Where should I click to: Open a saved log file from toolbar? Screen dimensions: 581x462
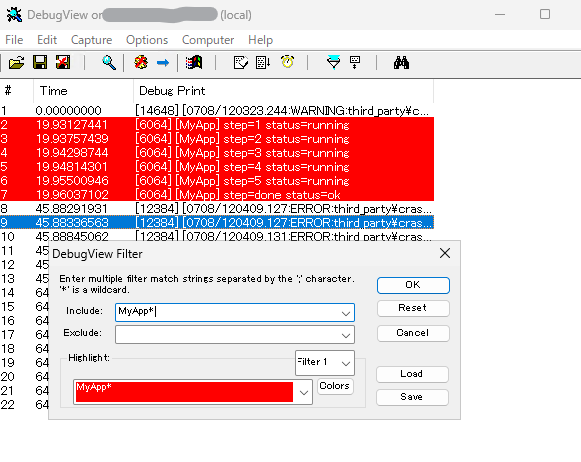pyautogui.click(x=17, y=63)
